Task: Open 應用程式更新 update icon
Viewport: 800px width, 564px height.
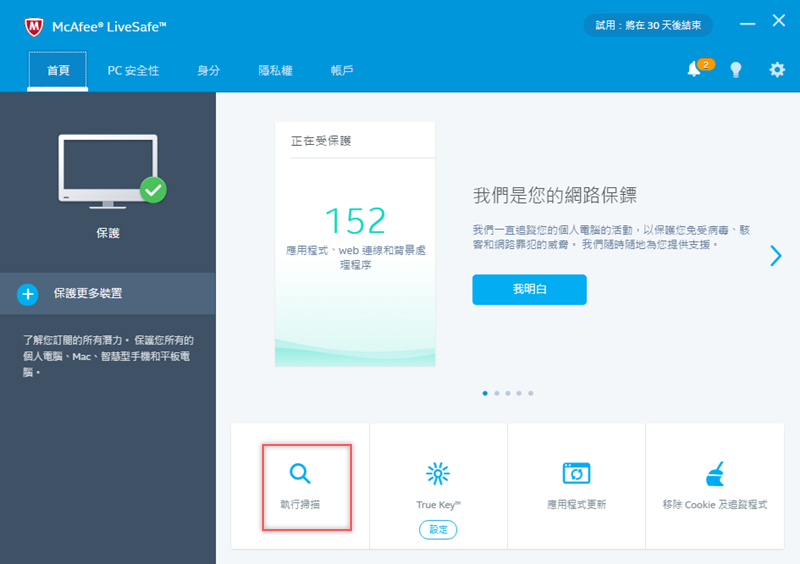Action: (577, 473)
